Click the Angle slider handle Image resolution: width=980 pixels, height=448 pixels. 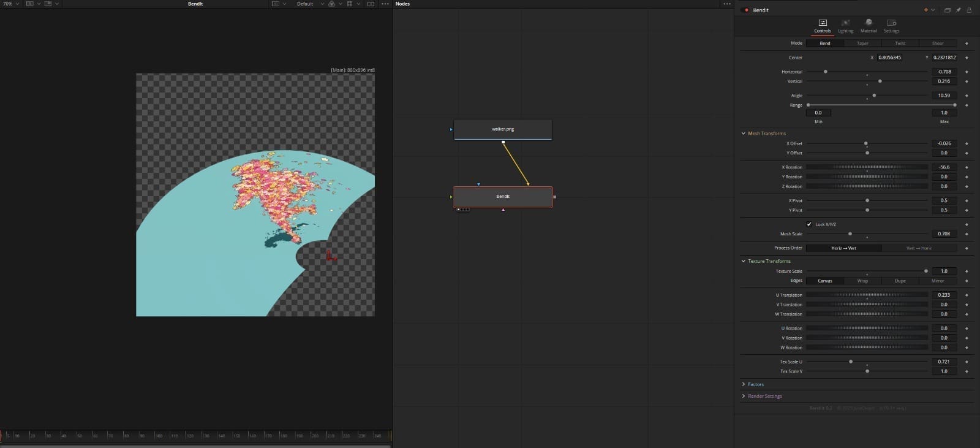pos(874,96)
